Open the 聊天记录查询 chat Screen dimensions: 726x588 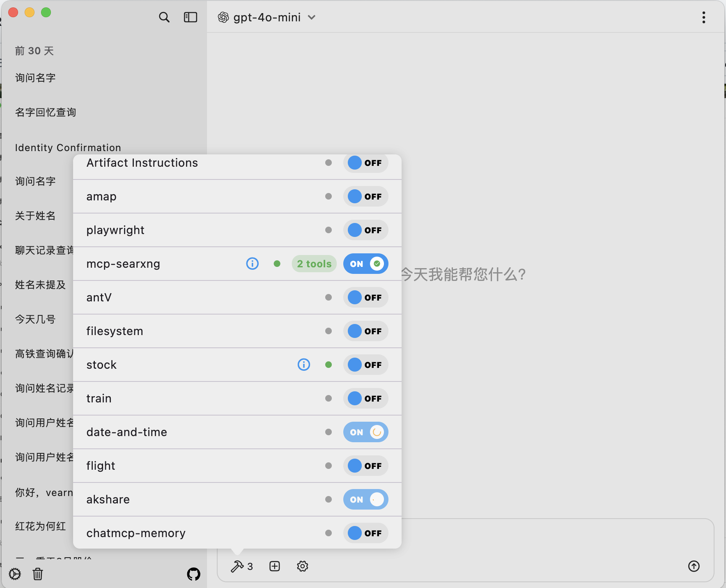click(44, 250)
